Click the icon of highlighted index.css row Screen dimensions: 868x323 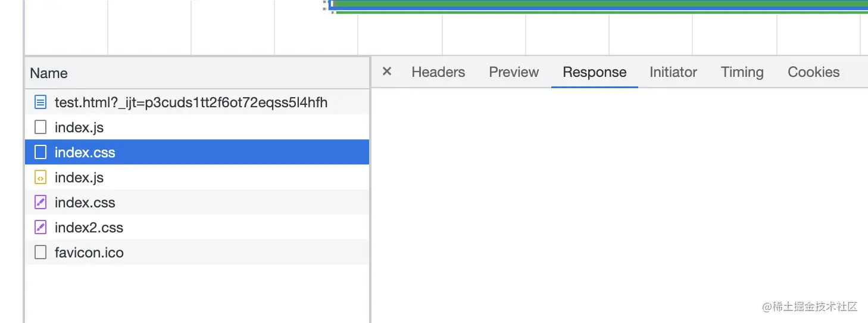pyautogui.click(x=40, y=153)
